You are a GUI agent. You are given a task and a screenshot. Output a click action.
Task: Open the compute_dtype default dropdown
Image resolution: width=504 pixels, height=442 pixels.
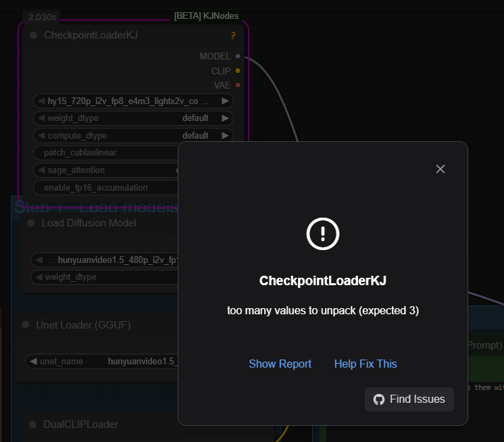tap(133, 136)
